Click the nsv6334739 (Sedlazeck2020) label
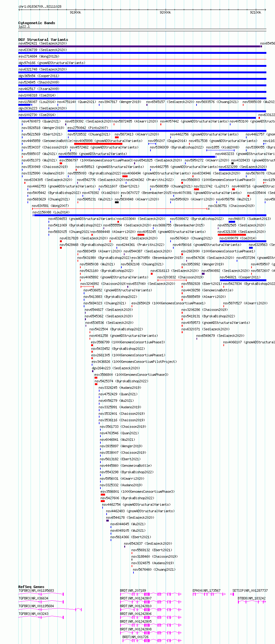Image resolution: width=275 pixels, height=644 pixels. pyautogui.click(x=42, y=50)
